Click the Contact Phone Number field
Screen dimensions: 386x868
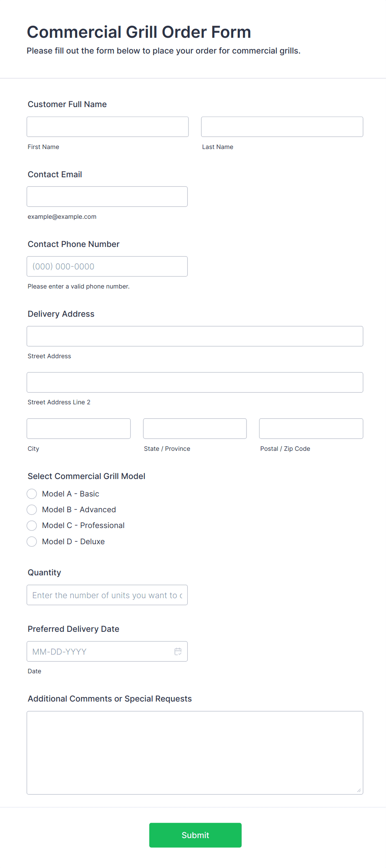107,266
